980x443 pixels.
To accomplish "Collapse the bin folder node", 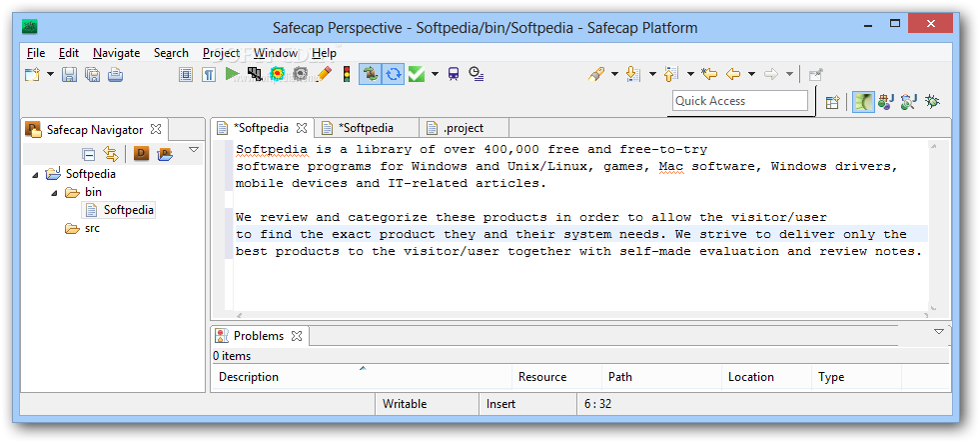I will [x=53, y=193].
